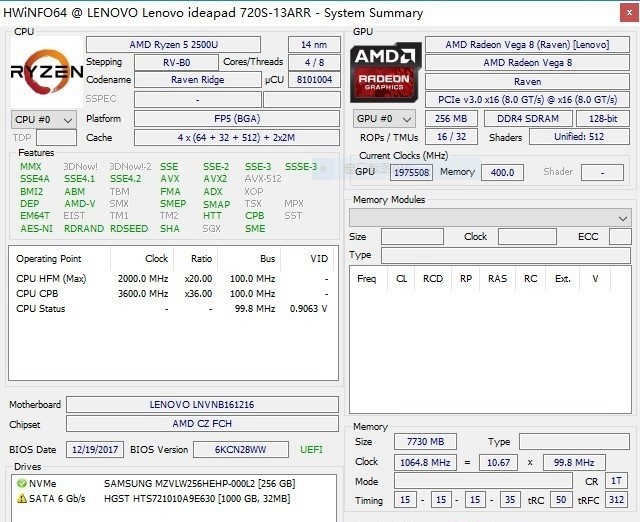
Task: Click the green checkmark NVMe drive icon
Action: [22, 484]
